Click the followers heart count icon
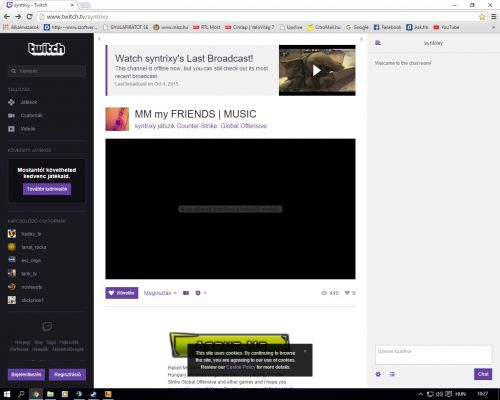This screenshot has width=500, height=400. coord(347,293)
